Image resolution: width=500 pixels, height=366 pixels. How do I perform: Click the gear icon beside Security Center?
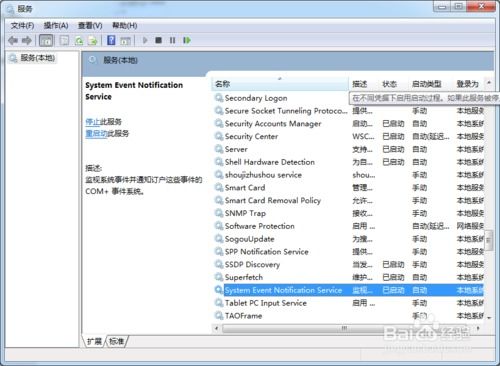[x=219, y=136]
